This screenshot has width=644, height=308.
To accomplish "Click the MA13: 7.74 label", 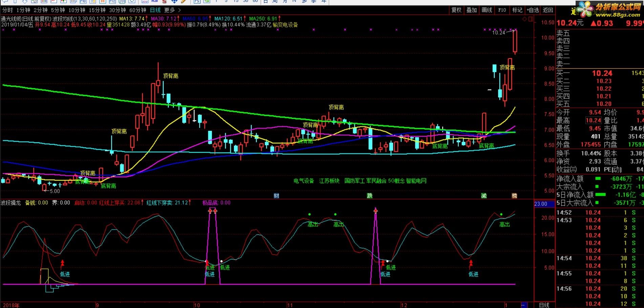I will [x=132, y=19].
